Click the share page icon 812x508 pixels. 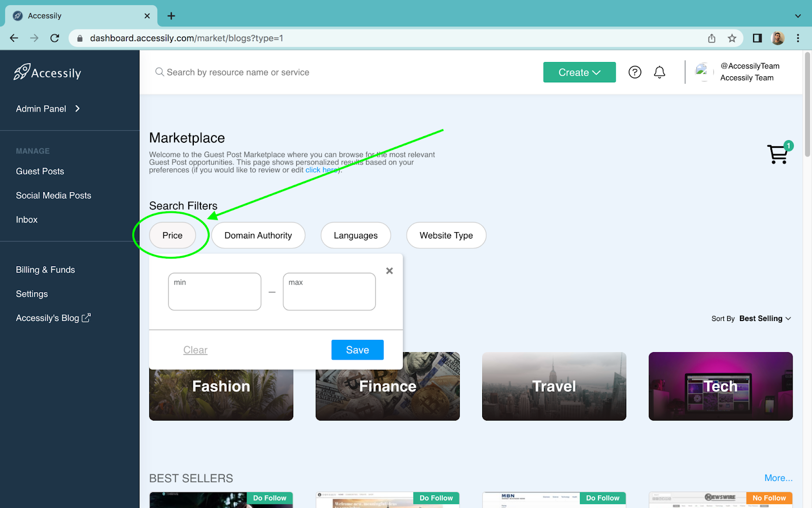pos(712,38)
